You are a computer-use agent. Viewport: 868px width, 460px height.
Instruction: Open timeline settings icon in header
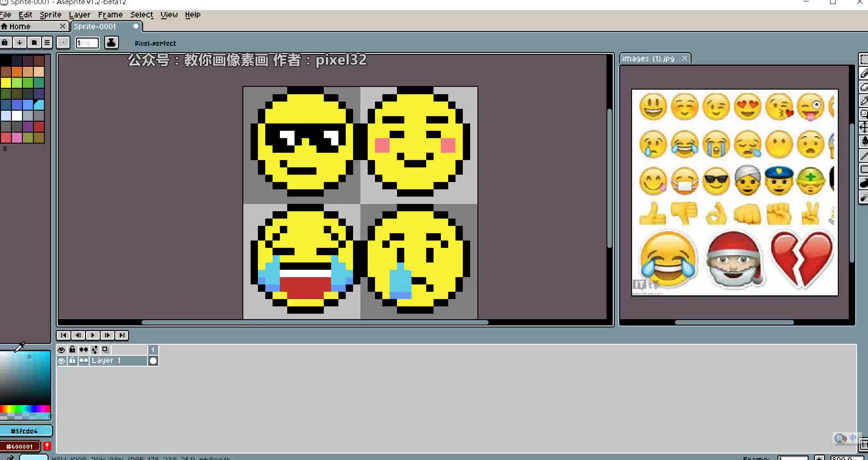(95, 350)
